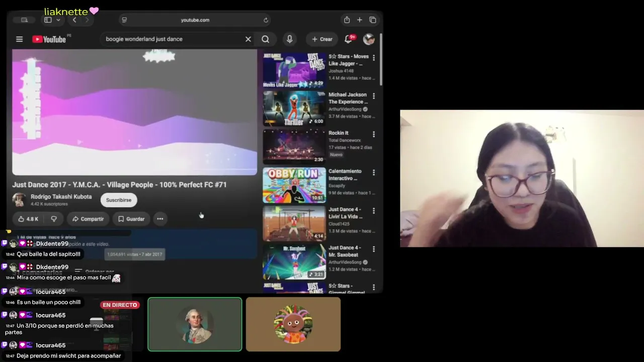Screen dimensions: 644x362
Task: Open the Michael Jackson Thriller thumbnail
Action: tap(294, 109)
